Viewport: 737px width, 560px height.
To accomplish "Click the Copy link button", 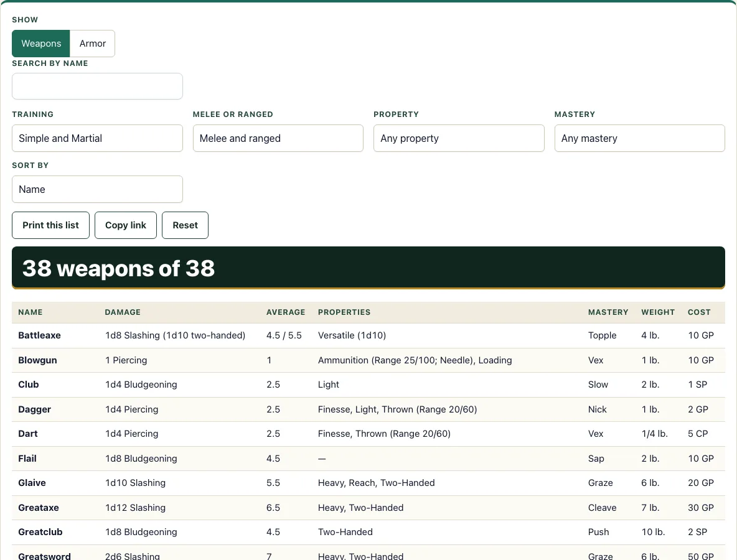I will click(126, 225).
